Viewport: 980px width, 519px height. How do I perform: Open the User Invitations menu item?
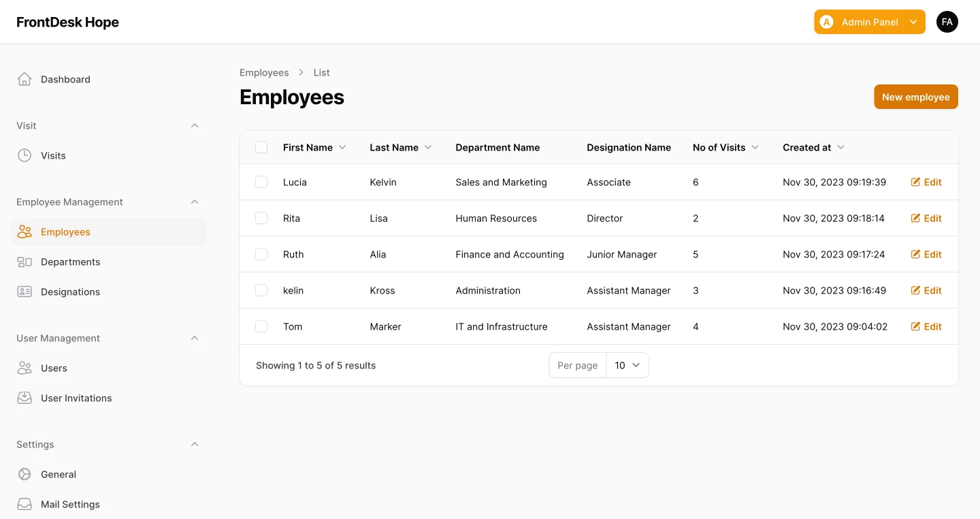tap(109, 398)
